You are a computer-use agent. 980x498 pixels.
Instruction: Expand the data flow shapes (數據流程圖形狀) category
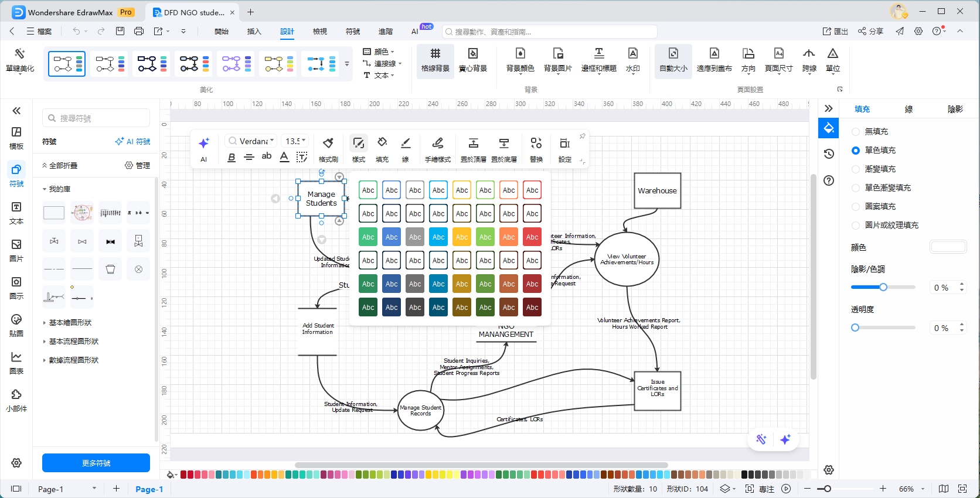pyautogui.click(x=73, y=360)
